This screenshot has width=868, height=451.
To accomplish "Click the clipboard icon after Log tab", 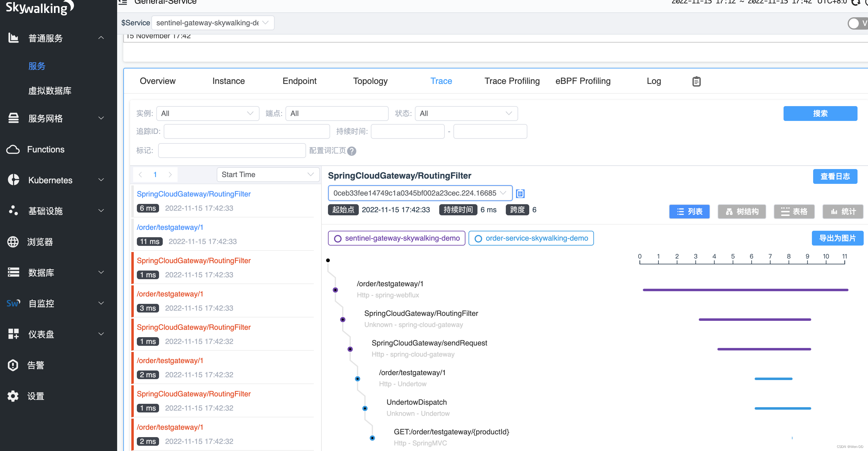I will coord(697,81).
